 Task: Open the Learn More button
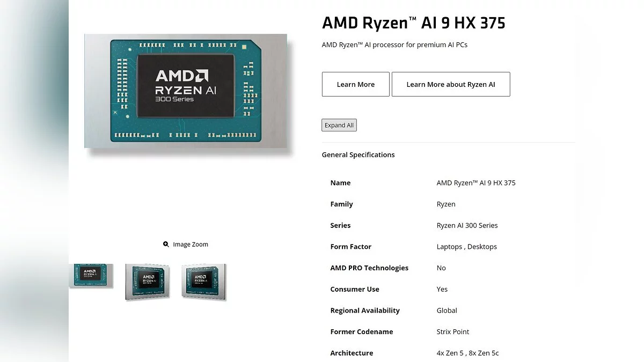[356, 84]
